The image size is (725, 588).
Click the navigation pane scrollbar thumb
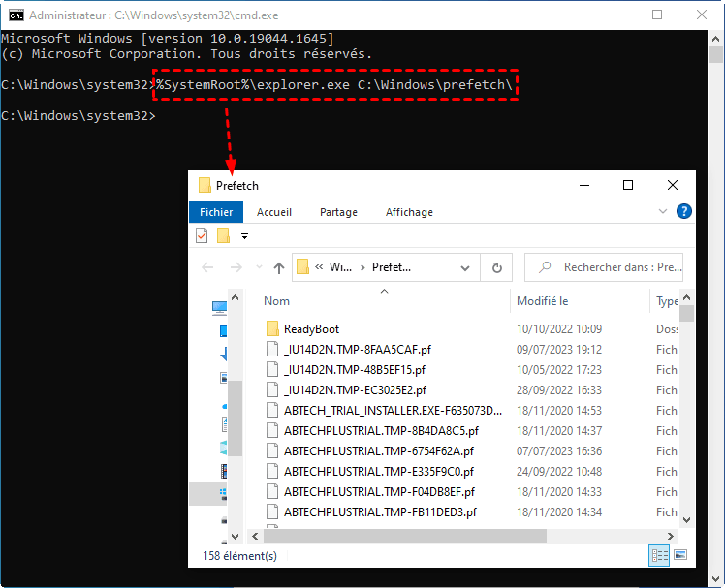click(x=235, y=418)
